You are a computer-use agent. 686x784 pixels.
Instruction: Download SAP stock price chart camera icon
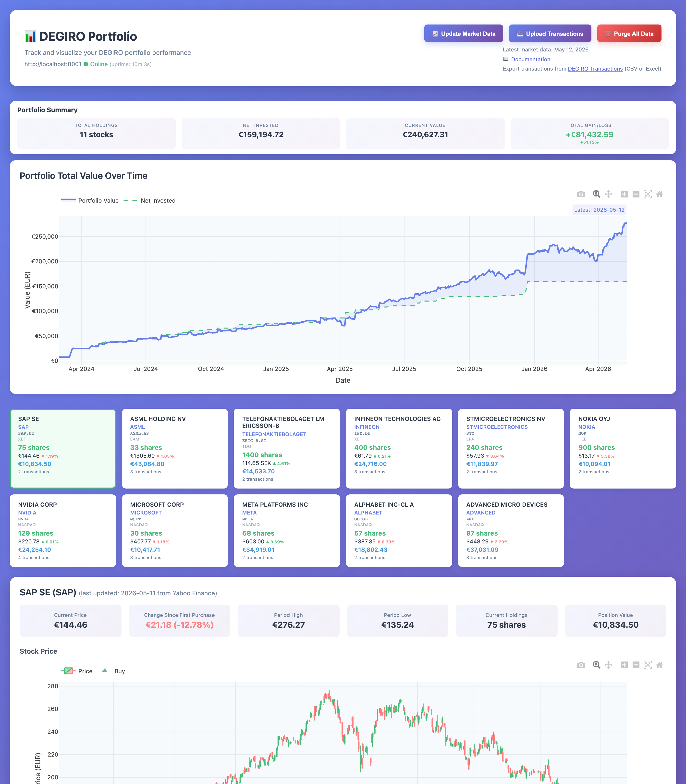coord(581,665)
